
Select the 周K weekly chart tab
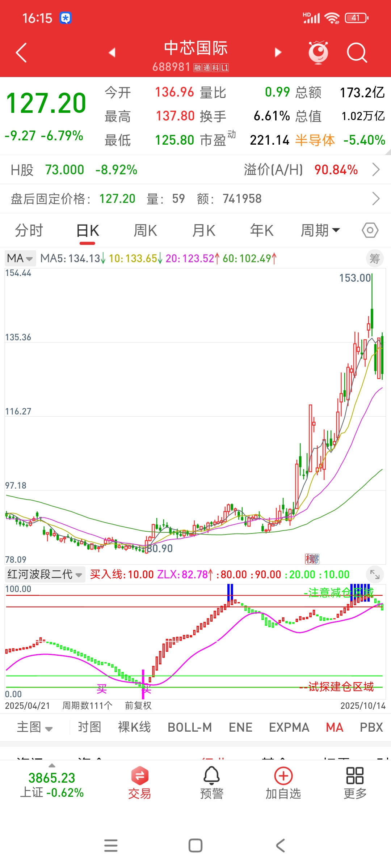click(x=146, y=230)
